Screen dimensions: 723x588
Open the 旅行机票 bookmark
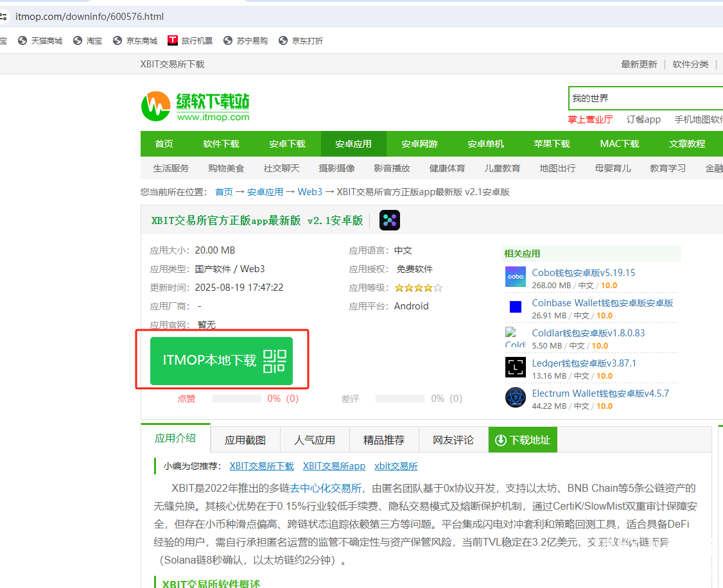click(190, 40)
